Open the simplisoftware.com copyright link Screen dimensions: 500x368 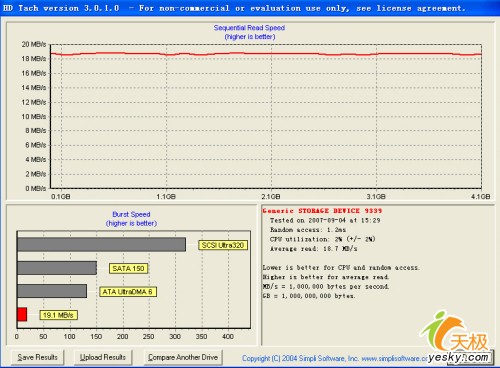coord(334,359)
